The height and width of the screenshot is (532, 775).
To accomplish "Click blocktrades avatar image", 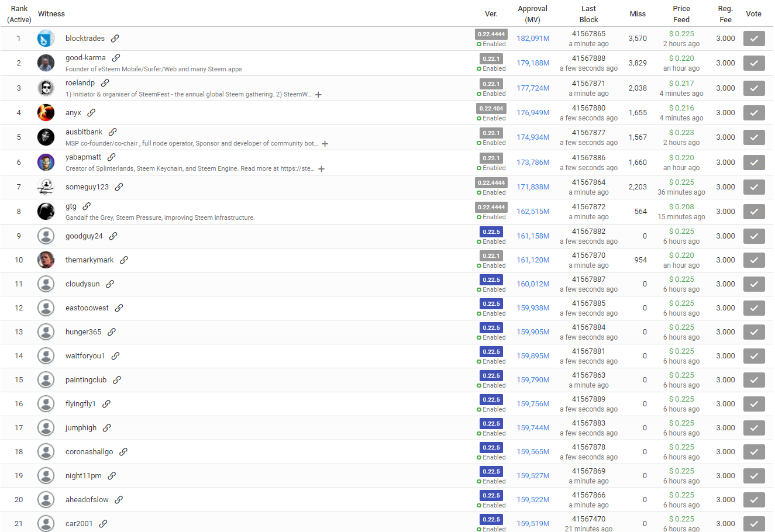I will 46,39.
